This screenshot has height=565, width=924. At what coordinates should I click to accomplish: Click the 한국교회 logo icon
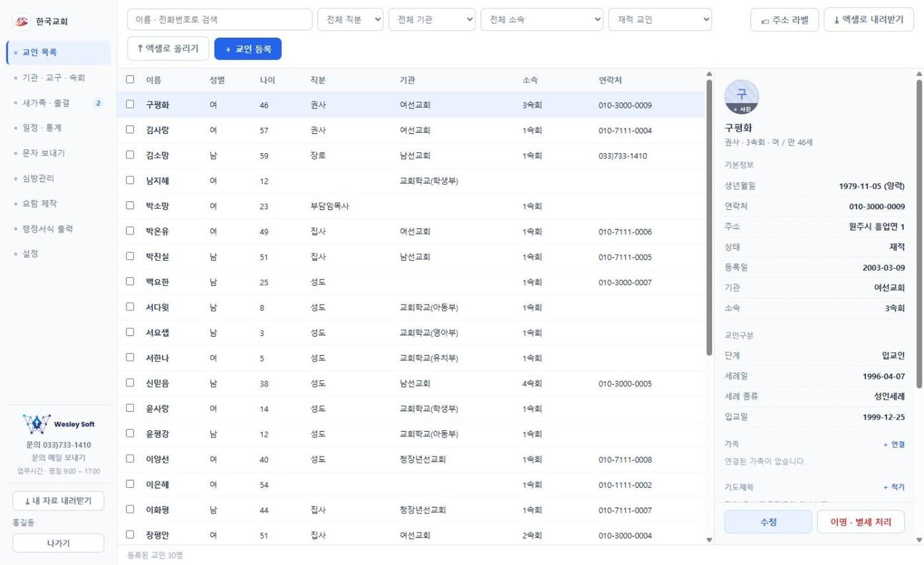(x=21, y=21)
